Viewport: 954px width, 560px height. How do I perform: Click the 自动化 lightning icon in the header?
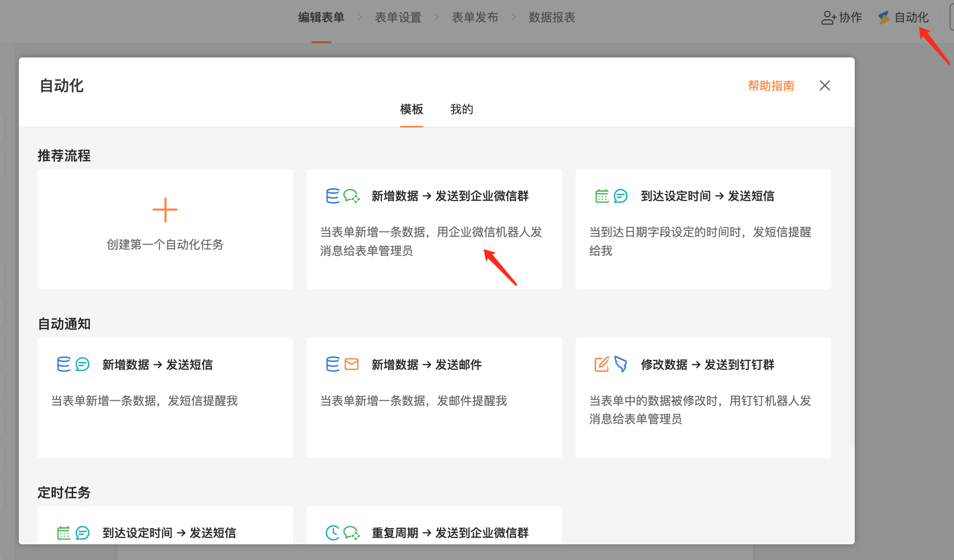click(x=884, y=18)
